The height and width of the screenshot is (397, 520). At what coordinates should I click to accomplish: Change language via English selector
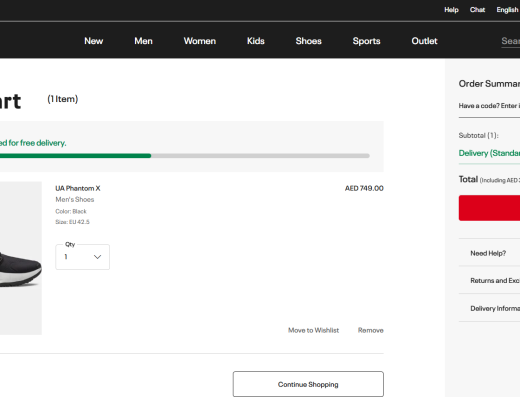click(508, 10)
